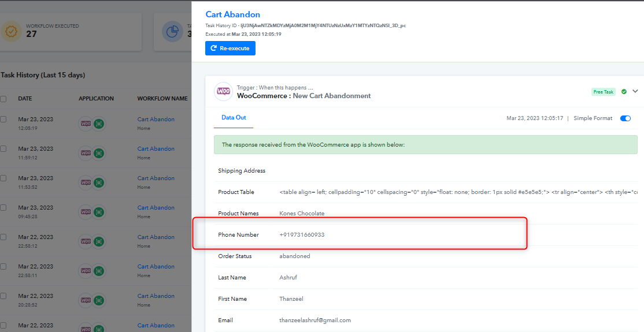Click green app icon in 11:59:12 row
The height and width of the screenshot is (332, 644).
(x=99, y=153)
